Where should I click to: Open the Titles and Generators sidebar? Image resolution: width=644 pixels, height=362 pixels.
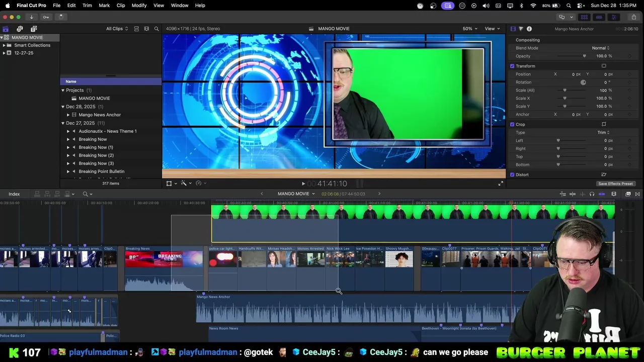[34, 29]
